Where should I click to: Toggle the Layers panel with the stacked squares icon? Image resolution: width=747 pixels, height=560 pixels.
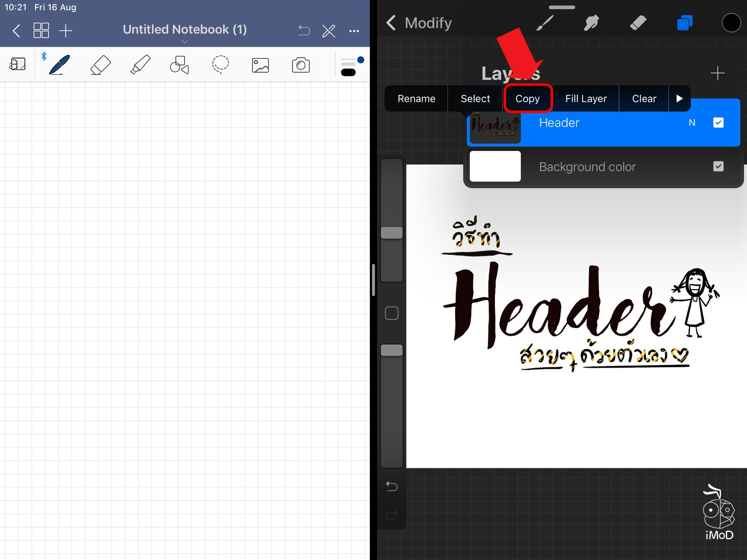684,22
